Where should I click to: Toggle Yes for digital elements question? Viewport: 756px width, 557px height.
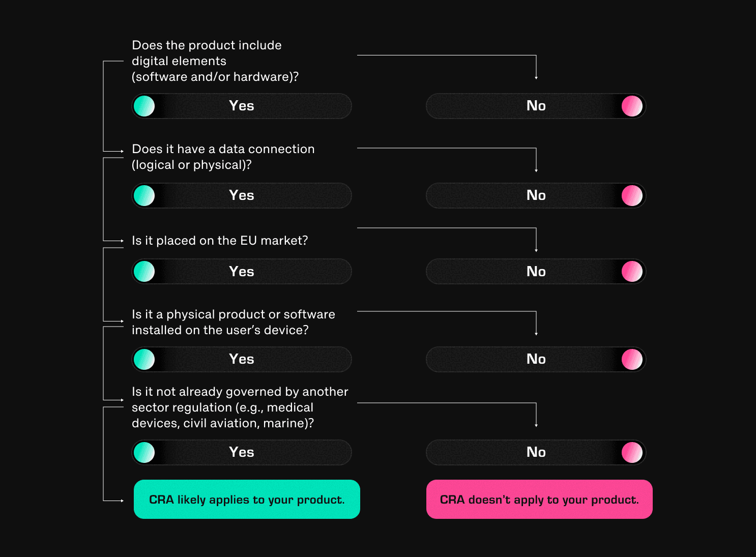242,106
